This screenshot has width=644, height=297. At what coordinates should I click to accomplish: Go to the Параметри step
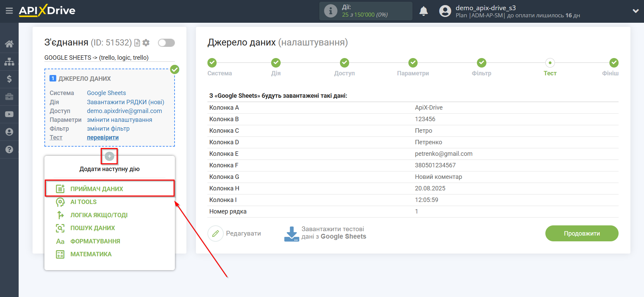[413, 63]
